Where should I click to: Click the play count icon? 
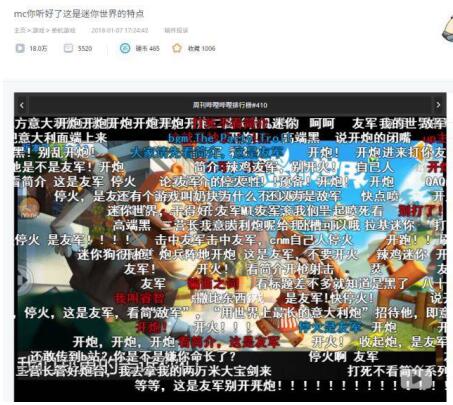[20, 48]
